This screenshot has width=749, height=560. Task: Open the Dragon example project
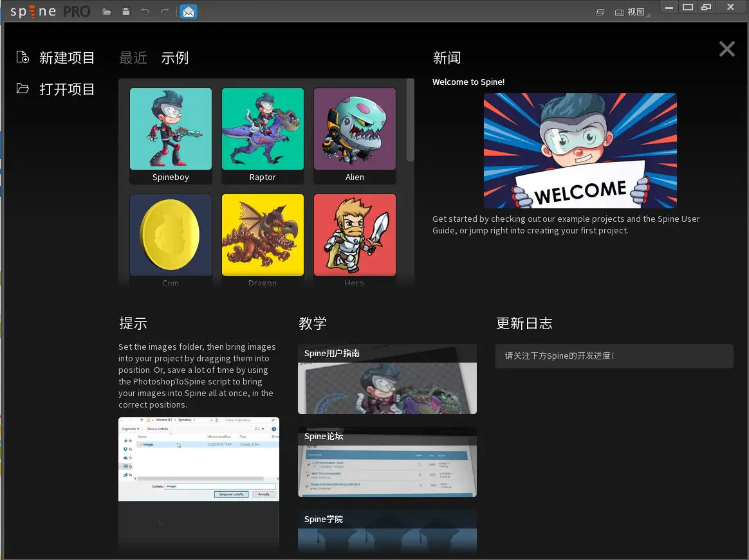pos(263,240)
